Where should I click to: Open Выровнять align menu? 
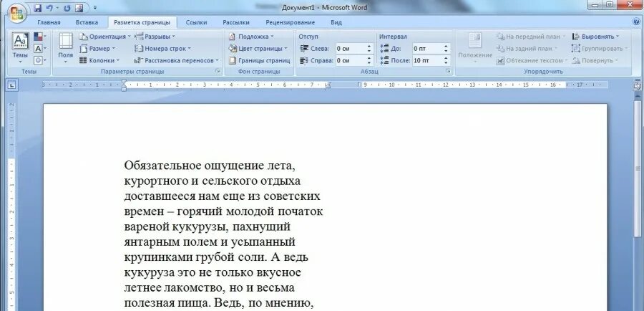(x=595, y=37)
